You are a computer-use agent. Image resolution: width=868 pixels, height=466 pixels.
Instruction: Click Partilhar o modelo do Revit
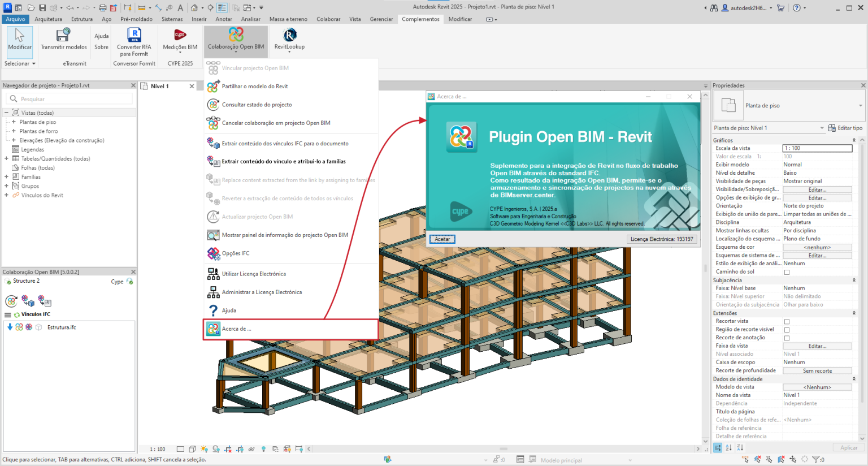tap(254, 87)
